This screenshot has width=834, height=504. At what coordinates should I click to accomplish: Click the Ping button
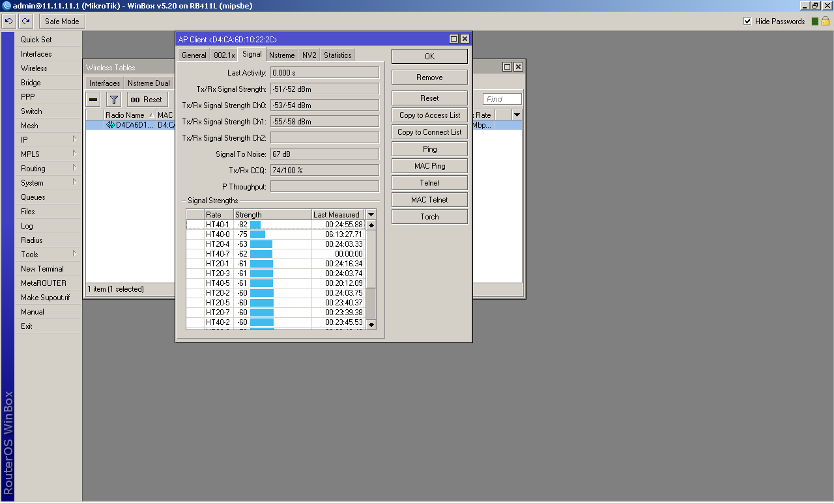pos(429,149)
